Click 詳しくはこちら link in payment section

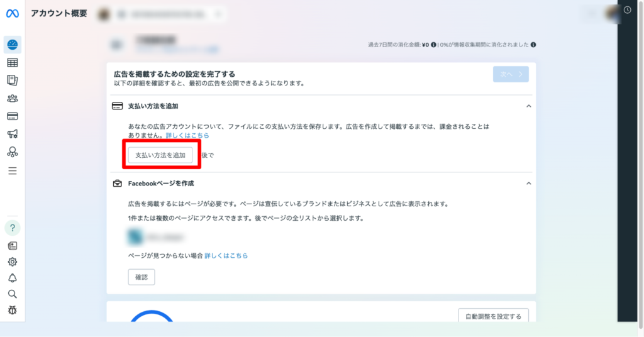(187, 135)
